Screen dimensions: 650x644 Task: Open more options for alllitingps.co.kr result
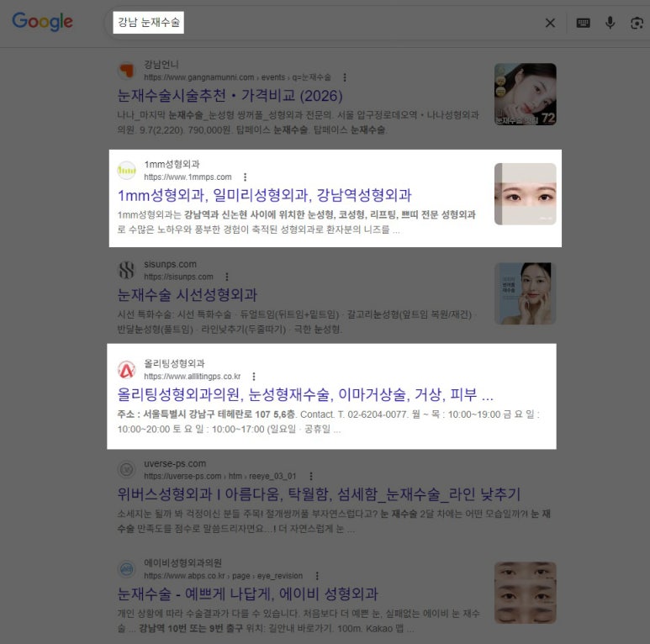point(254,377)
